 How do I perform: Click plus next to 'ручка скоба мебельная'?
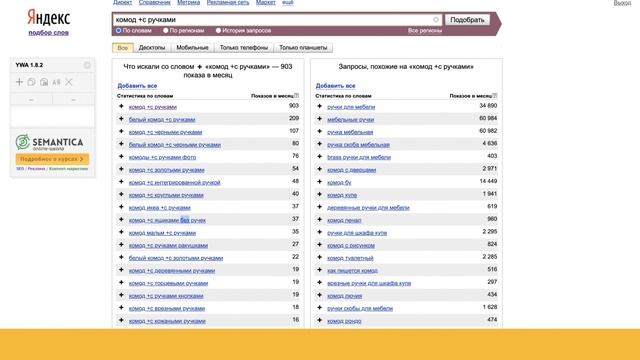[320, 144]
